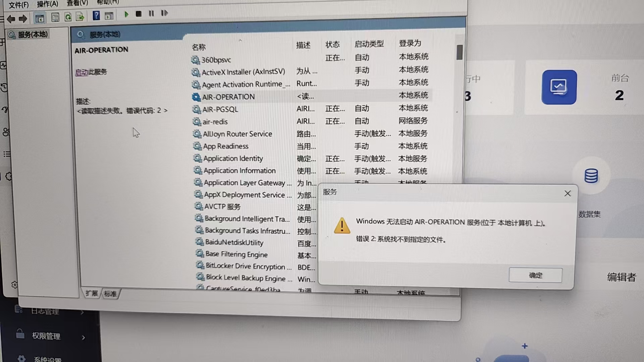The image size is (644, 362).
Task: Navigate forward with the right arrow icon
Action: pyautogui.click(x=22, y=19)
